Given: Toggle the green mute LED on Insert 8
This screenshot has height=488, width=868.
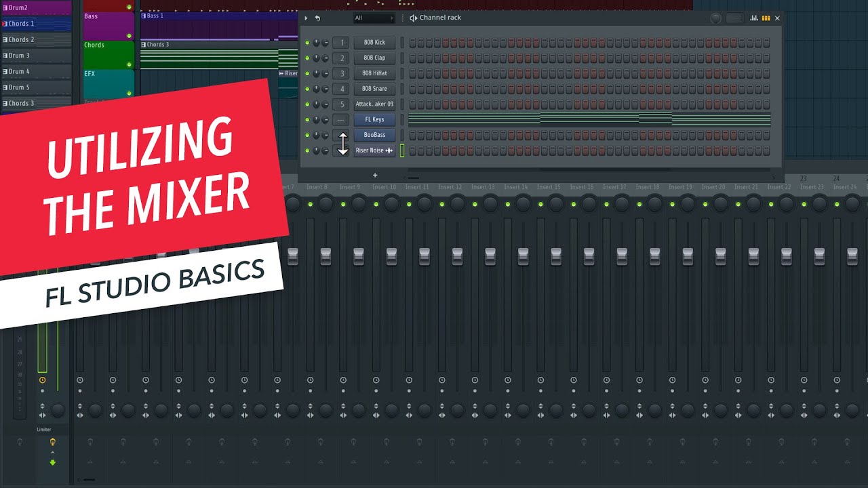Looking at the screenshot, I should coord(310,204).
